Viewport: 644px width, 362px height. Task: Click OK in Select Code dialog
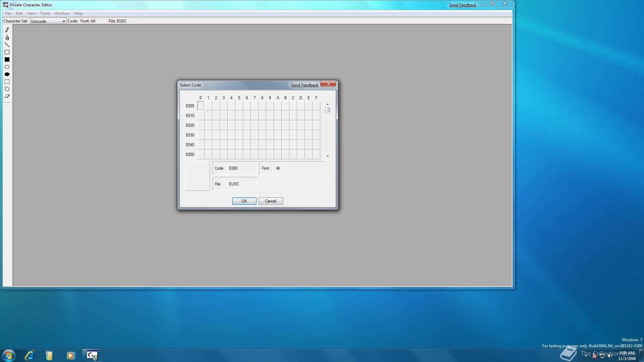244,201
